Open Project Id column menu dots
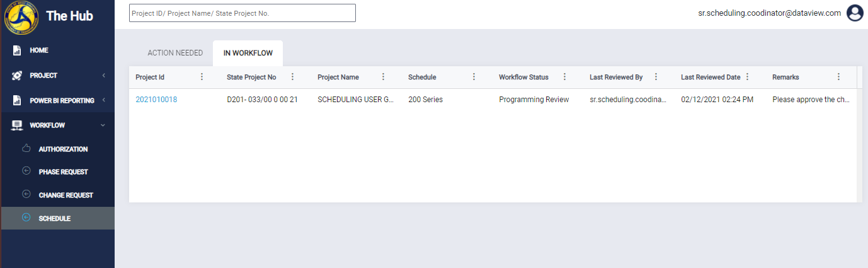This screenshot has height=268, width=868. click(x=202, y=77)
